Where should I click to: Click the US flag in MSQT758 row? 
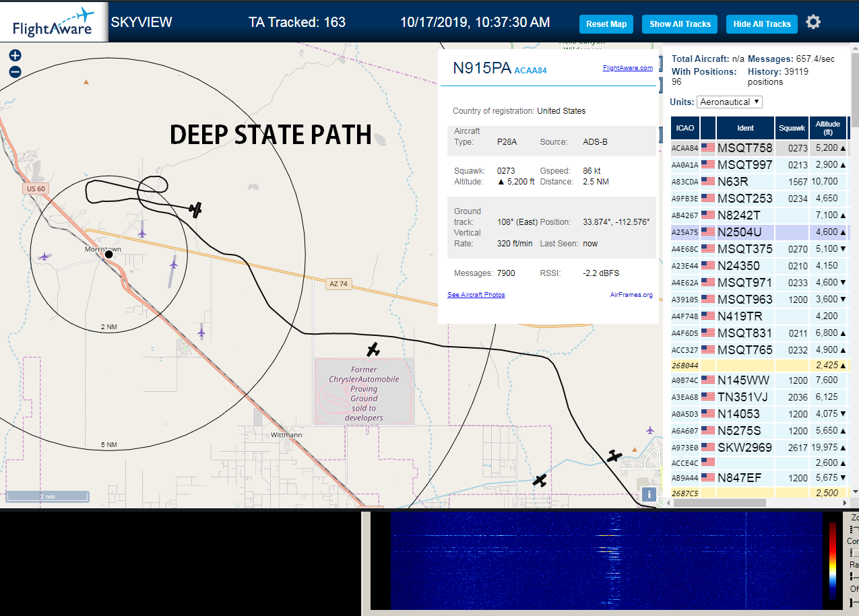[707, 147]
